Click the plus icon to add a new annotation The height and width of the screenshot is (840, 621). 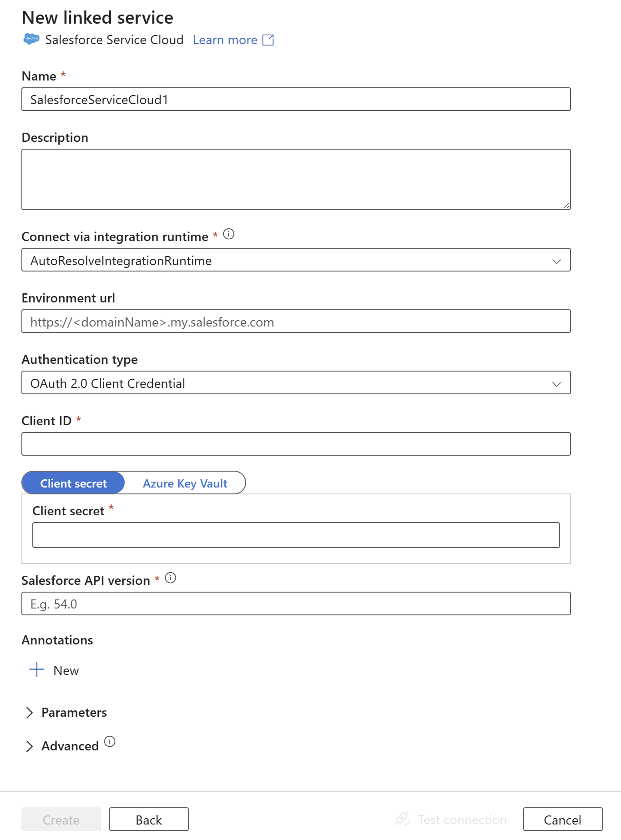coord(35,669)
